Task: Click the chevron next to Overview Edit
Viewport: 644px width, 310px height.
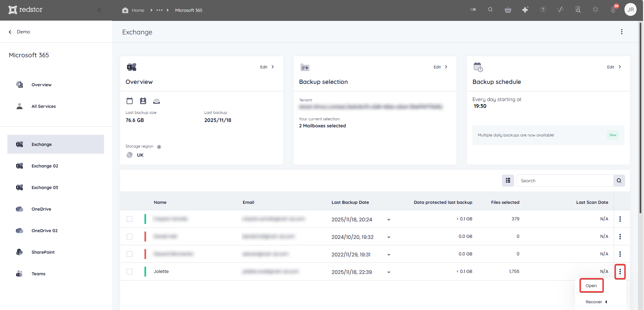Action: click(x=273, y=67)
